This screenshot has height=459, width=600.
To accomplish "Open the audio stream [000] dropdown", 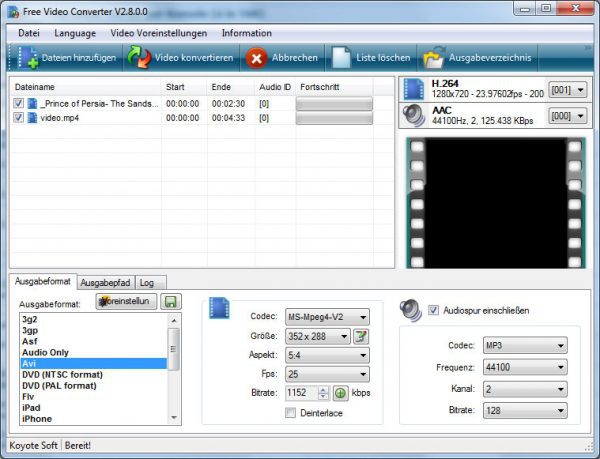I will point(568,116).
